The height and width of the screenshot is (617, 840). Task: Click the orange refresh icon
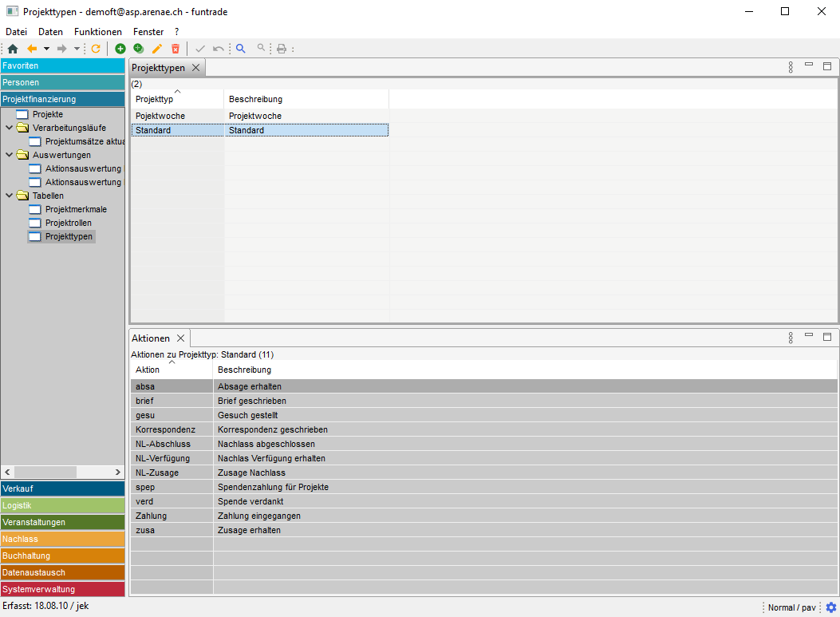pyautogui.click(x=96, y=49)
